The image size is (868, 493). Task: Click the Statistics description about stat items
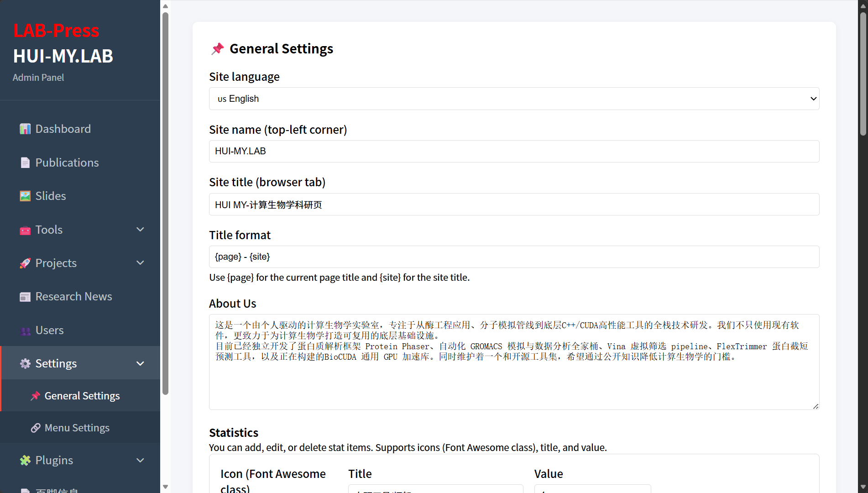(408, 447)
